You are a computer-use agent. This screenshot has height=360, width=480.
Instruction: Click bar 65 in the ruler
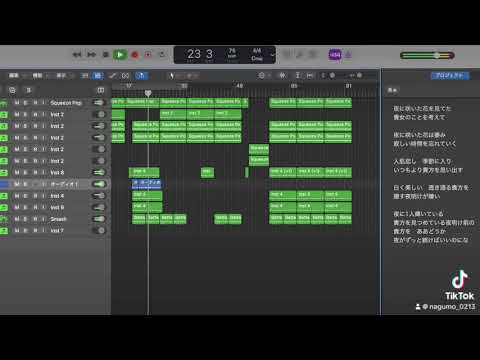coord(294,86)
